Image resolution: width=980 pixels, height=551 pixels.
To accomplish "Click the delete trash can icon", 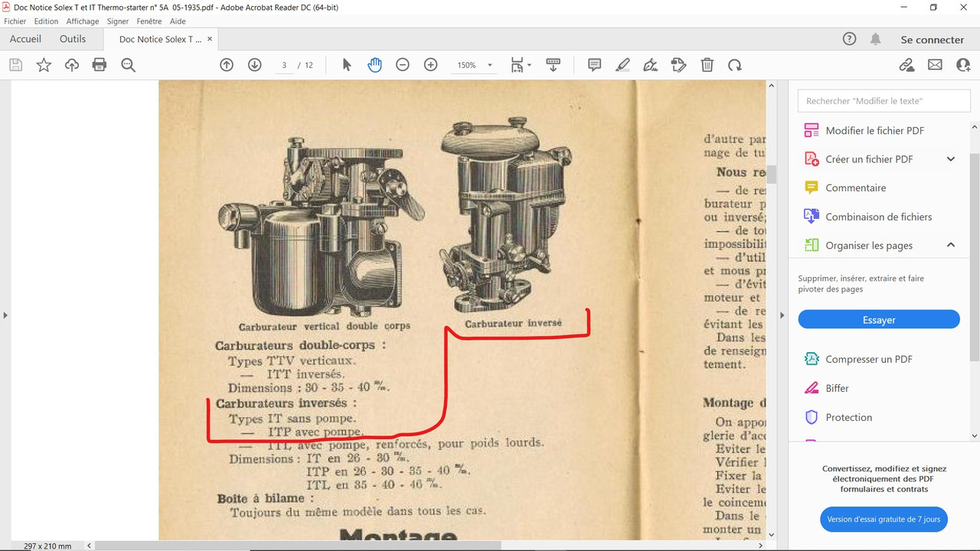I will (707, 65).
